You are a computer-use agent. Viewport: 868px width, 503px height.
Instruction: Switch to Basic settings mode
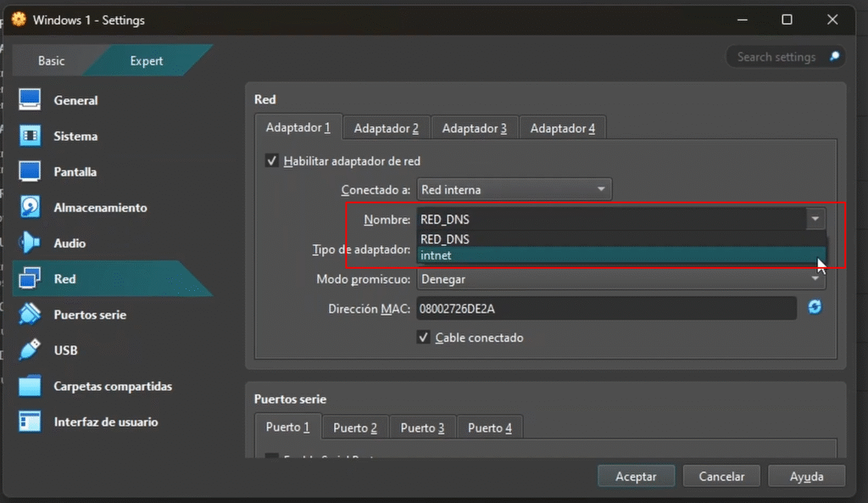coord(51,61)
